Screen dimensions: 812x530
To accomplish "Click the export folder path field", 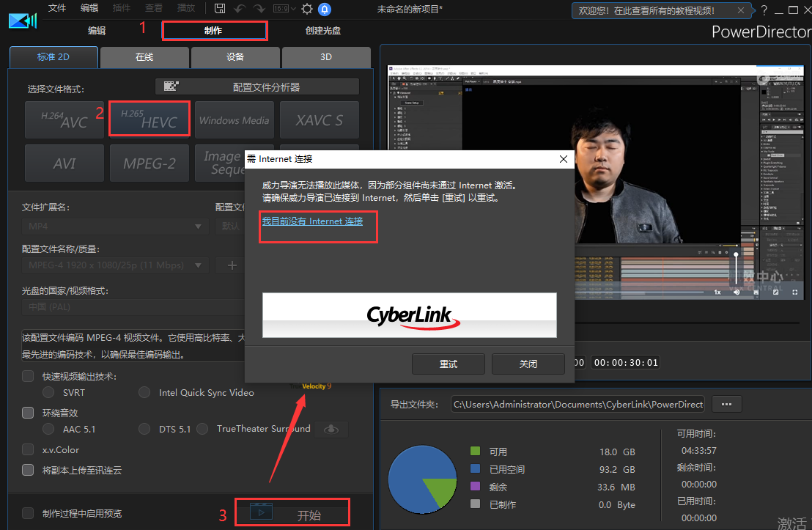I will 578,404.
